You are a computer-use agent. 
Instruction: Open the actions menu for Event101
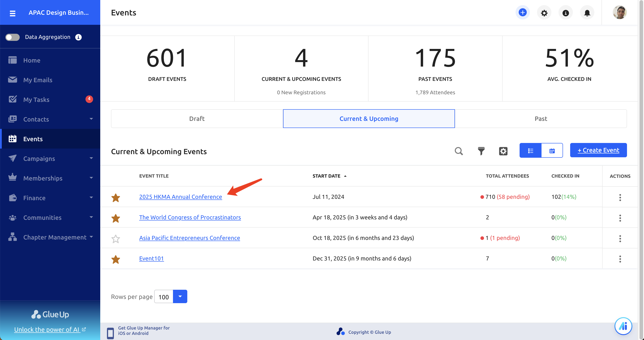(620, 259)
